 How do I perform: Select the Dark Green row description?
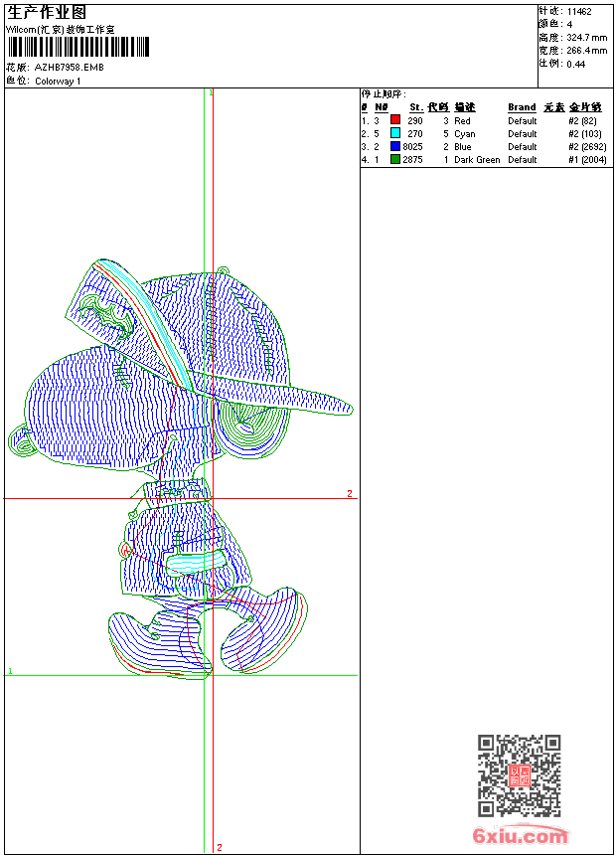[477, 159]
